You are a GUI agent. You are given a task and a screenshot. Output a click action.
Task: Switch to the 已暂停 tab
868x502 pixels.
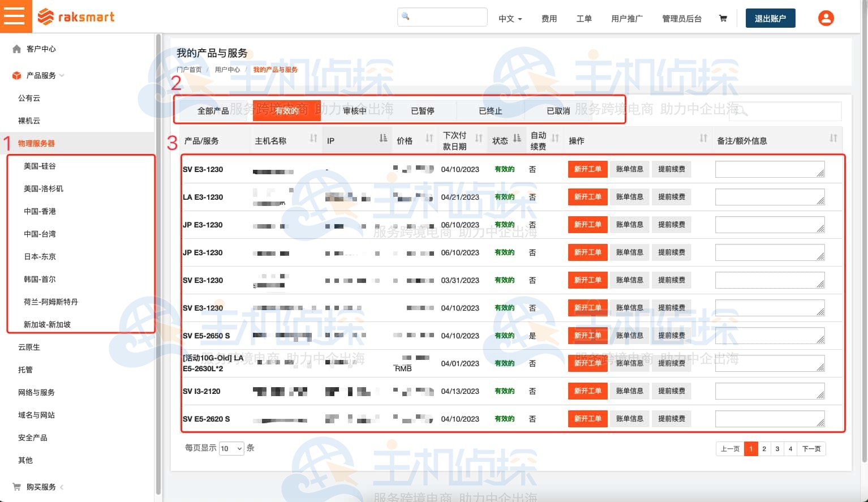coord(423,111)
